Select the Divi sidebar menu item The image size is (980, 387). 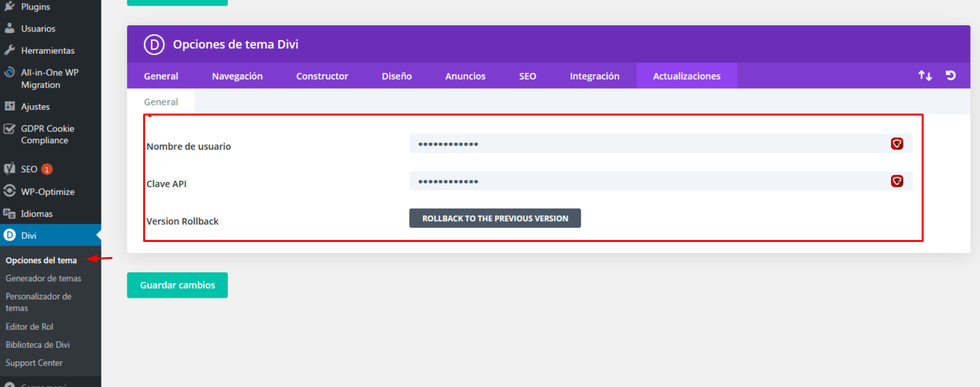pos(51,235)
